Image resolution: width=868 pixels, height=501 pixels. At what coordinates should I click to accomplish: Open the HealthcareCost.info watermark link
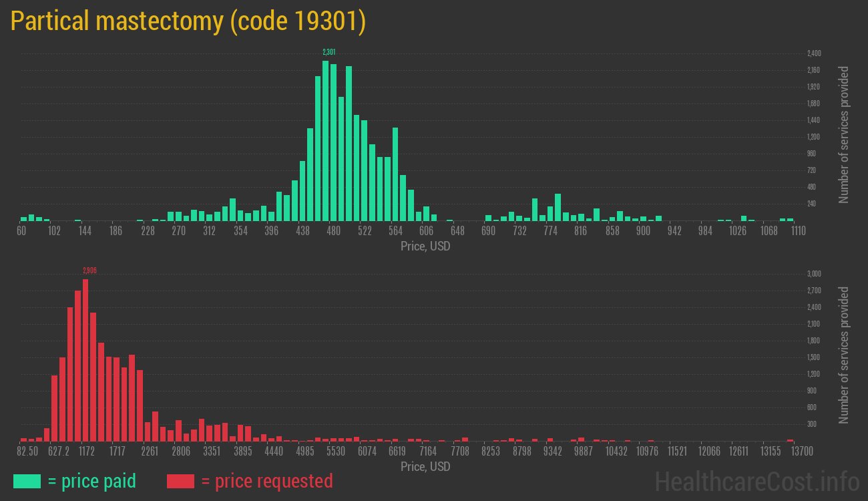tap(756, 481)
